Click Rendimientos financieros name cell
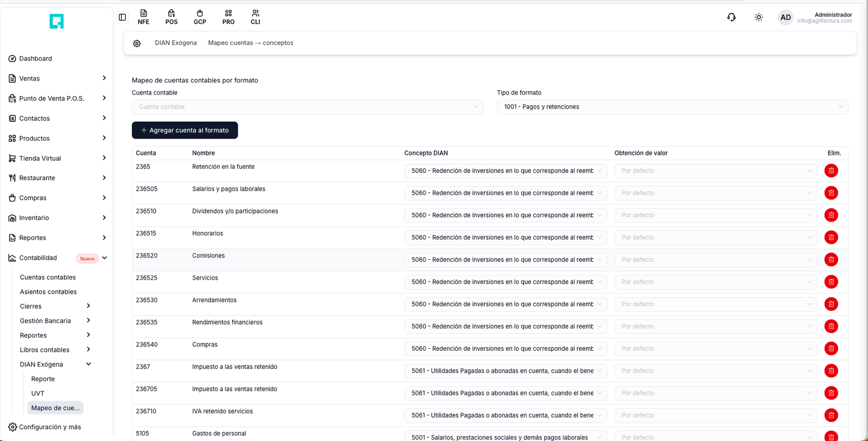Screen dimensions: 868x441 (227, 323)
